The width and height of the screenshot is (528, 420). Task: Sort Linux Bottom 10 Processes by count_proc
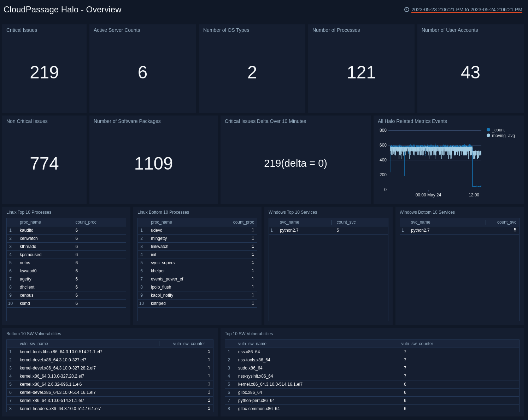pos(243,222)
